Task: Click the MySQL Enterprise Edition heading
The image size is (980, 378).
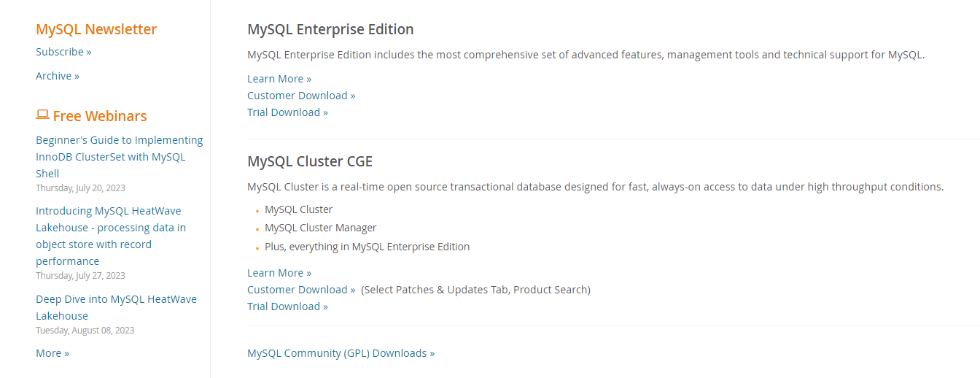Action: click(x=330, y=29)
